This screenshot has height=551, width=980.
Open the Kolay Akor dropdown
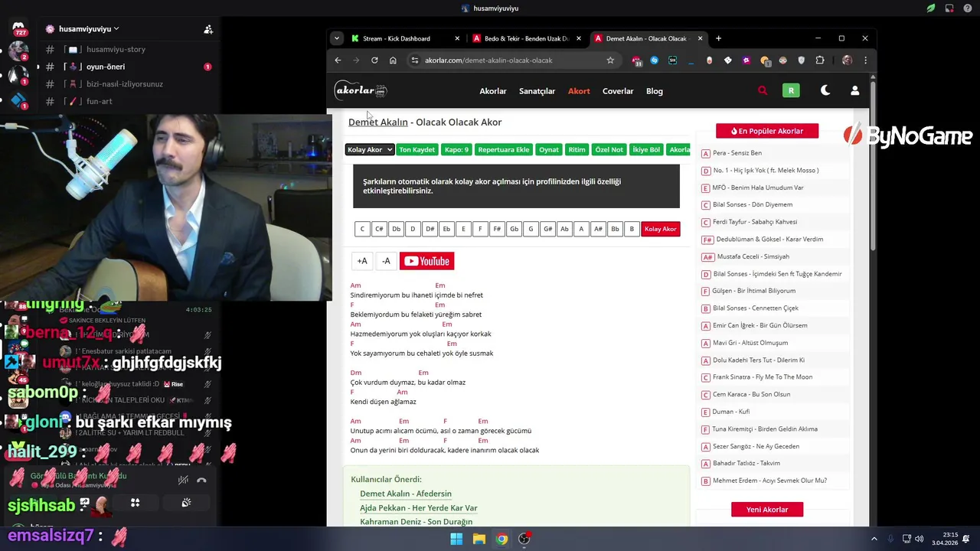click(370, 149)
